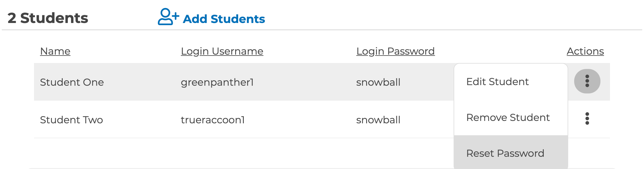Open three-dot actions menu for Student Two
Viewport: 644px width, 169px height.
(587, 119)
